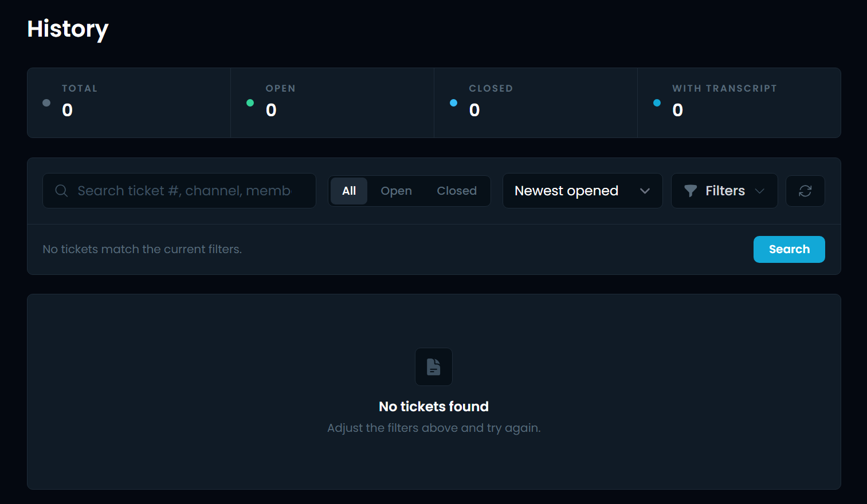Click the TOTAL stat card label
Screen dimensions: 867x504
point(80,88)
